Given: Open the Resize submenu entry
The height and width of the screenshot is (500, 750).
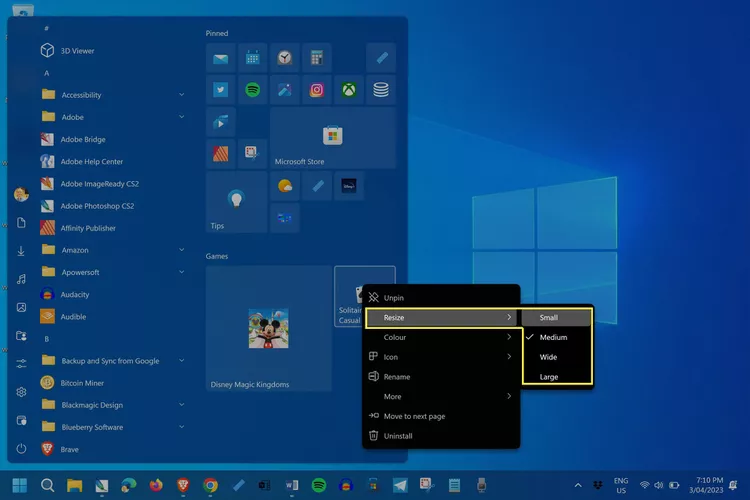Looking at the screenshot, I should coord(441,318).
